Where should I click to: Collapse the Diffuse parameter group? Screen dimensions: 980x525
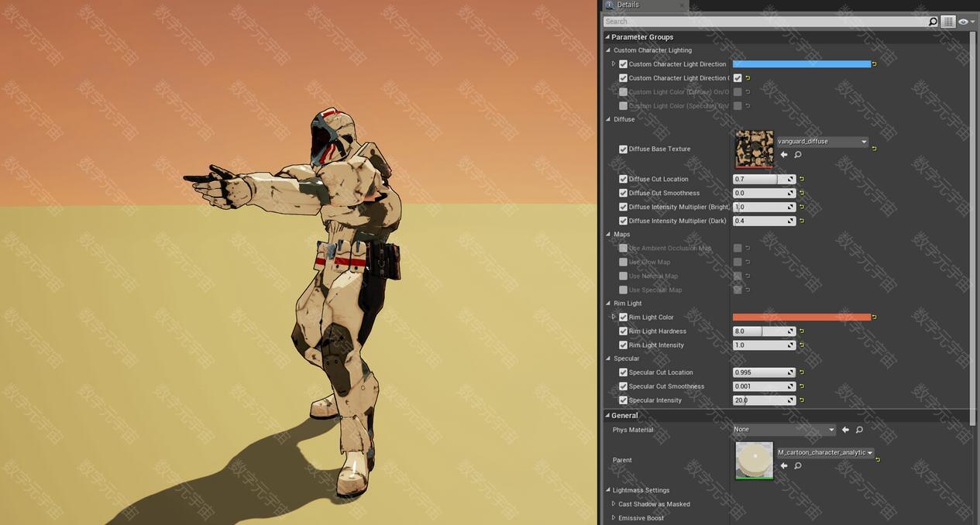[607, 119]
